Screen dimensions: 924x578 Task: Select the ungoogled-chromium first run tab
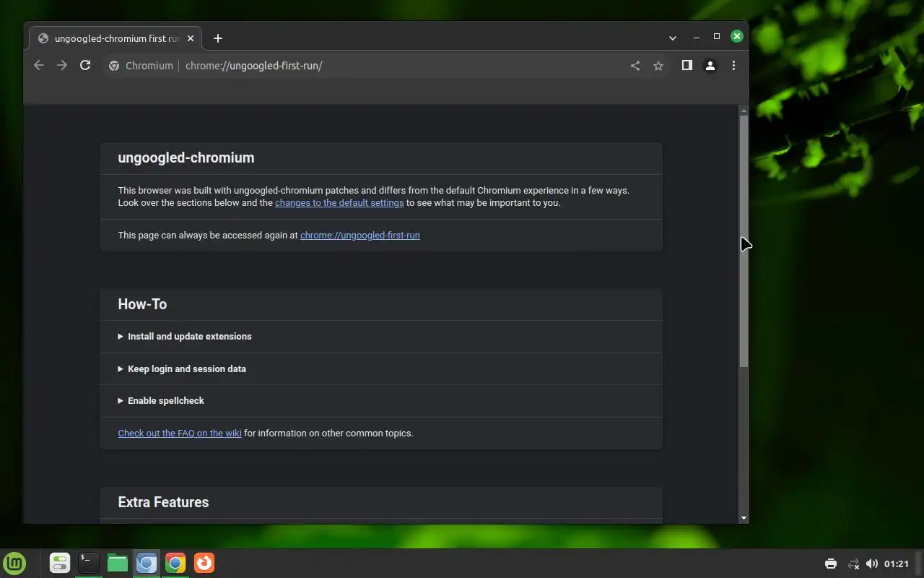pyautogui.click(x=115, y=38)
